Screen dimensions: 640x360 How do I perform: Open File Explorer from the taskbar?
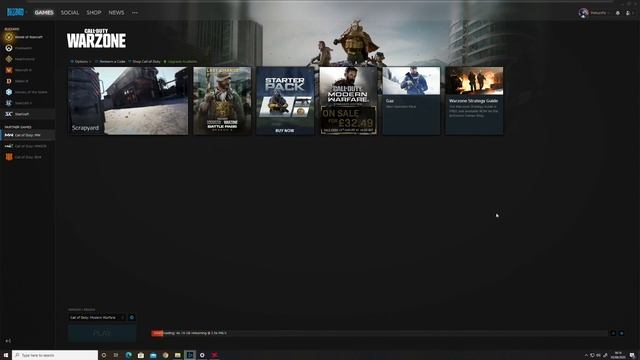pos(178,355)
